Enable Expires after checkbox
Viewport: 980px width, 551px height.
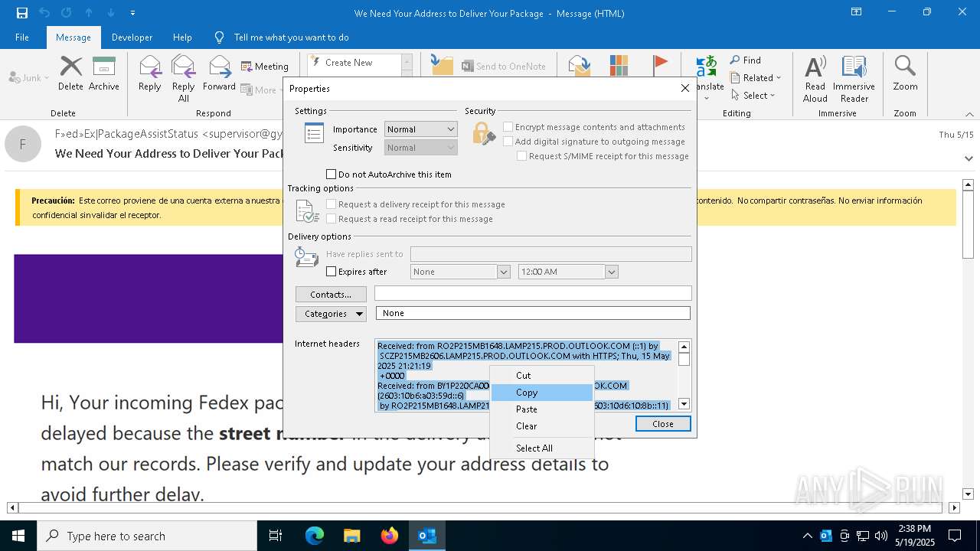click(x=332, y=272)
